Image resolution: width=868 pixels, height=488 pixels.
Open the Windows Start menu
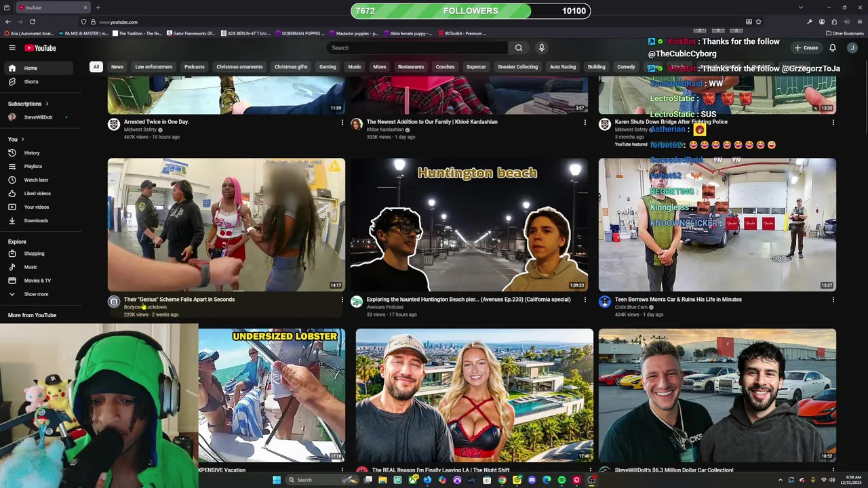click(x=277, y=480)
